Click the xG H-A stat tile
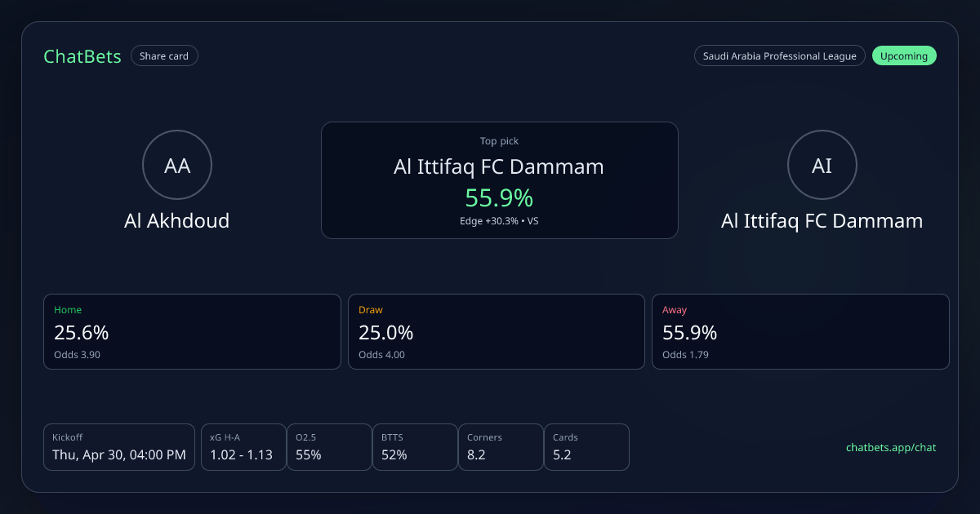This screenshot has width=980, height=514. [243, 447]
